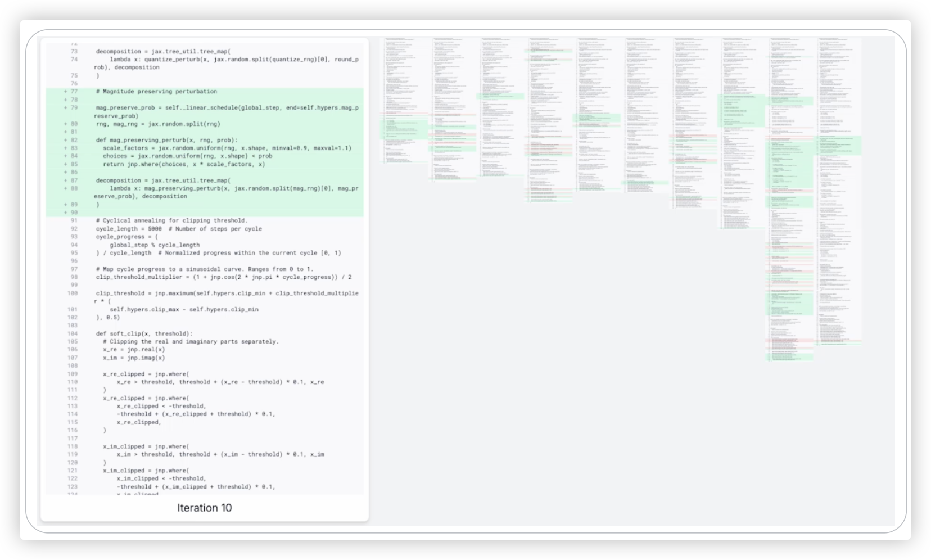Click the "def mag_preserving_perturb" added line

(x=166, y=140)
